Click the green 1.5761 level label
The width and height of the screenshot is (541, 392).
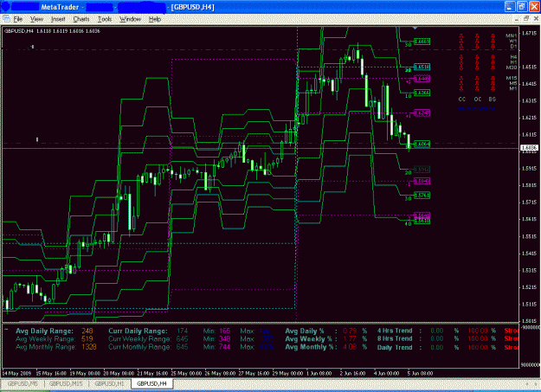[422, 196]
